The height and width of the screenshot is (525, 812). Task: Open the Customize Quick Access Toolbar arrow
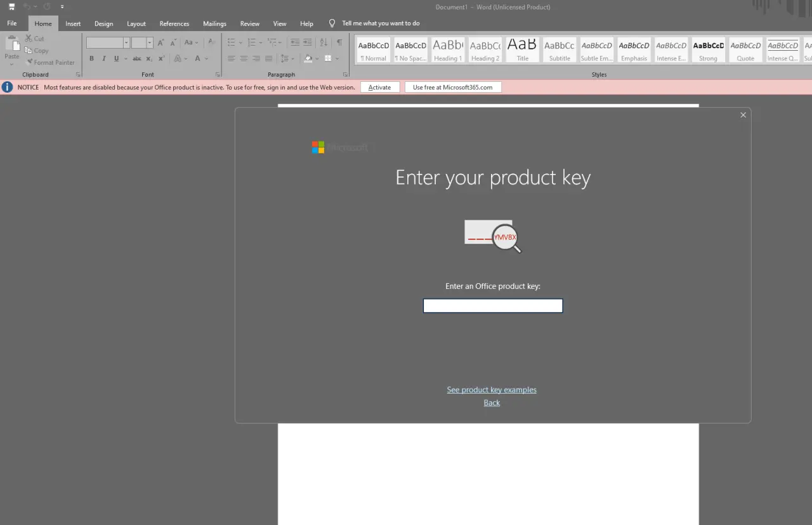tap(62, 7)
